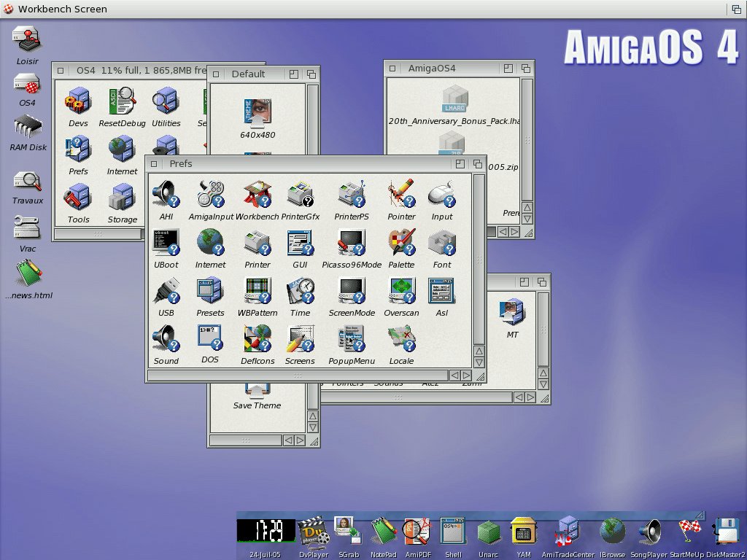Open the Loisir disk on desktop
747x560 pixels.
click(27, 39)
